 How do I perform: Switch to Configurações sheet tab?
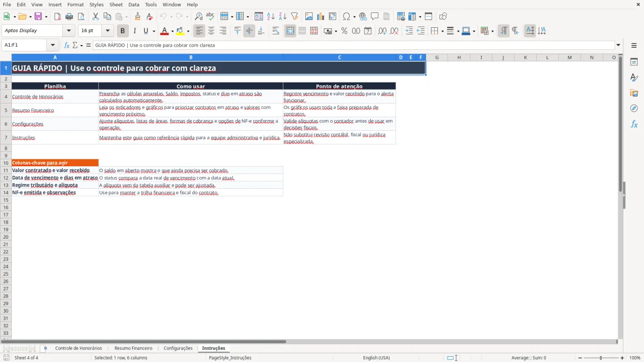pos(178,348)
